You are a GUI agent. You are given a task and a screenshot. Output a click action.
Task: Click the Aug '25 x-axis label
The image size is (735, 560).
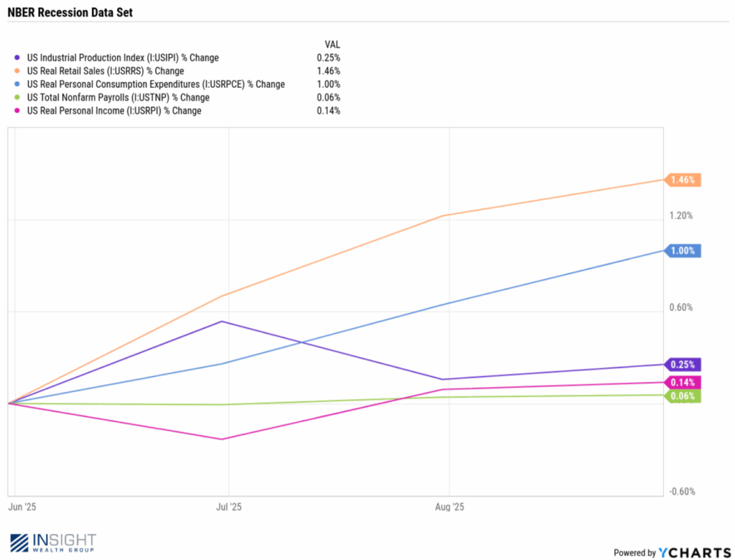(x=449, y=507)
